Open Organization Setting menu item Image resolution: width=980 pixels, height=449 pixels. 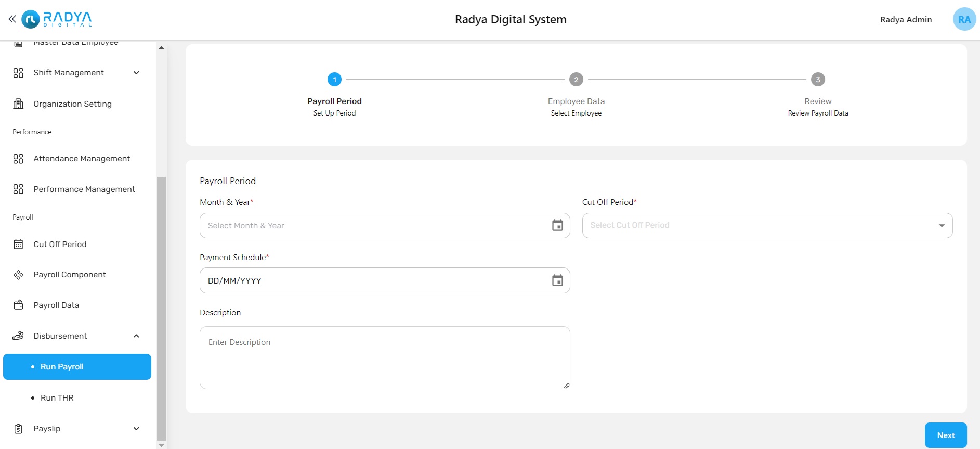pos(77,104)
